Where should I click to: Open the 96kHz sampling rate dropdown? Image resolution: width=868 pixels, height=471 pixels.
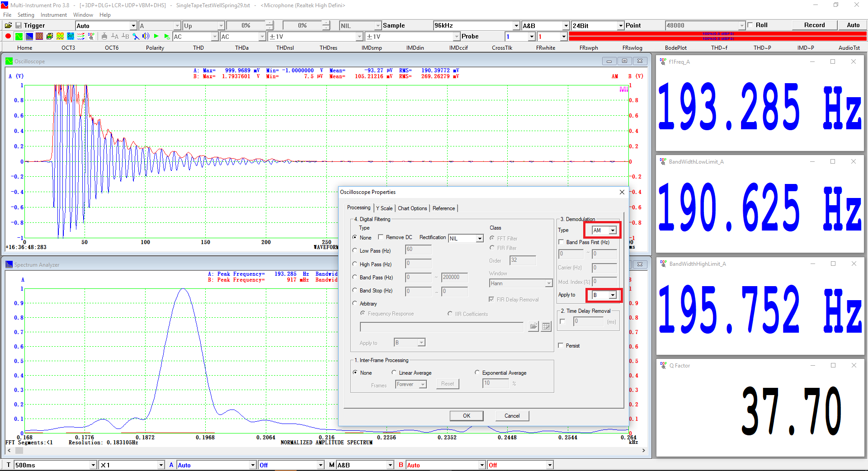pyautogui.click(x=516, y=26)
